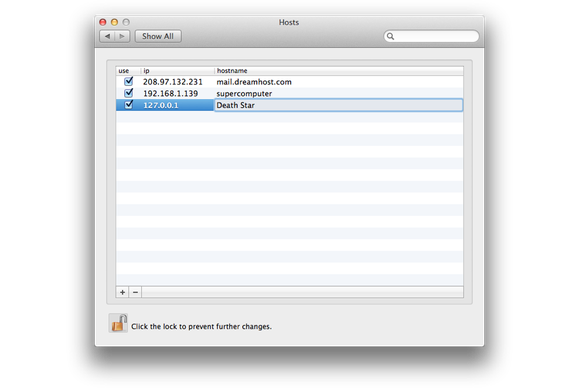580x388 pixels.
Task: Click the zoom window button
Action: pyautogui.click(x=126, y=22)
